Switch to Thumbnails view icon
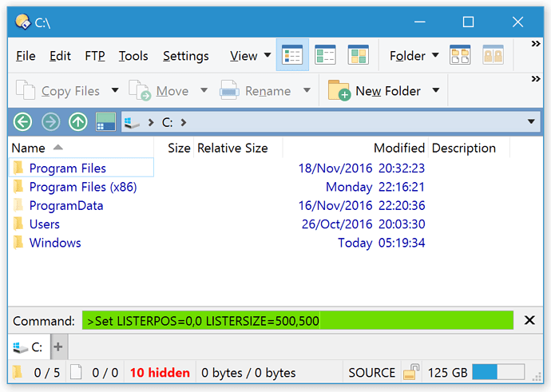The height and width of the screenshot is (392, 551). tap(358, 55)
